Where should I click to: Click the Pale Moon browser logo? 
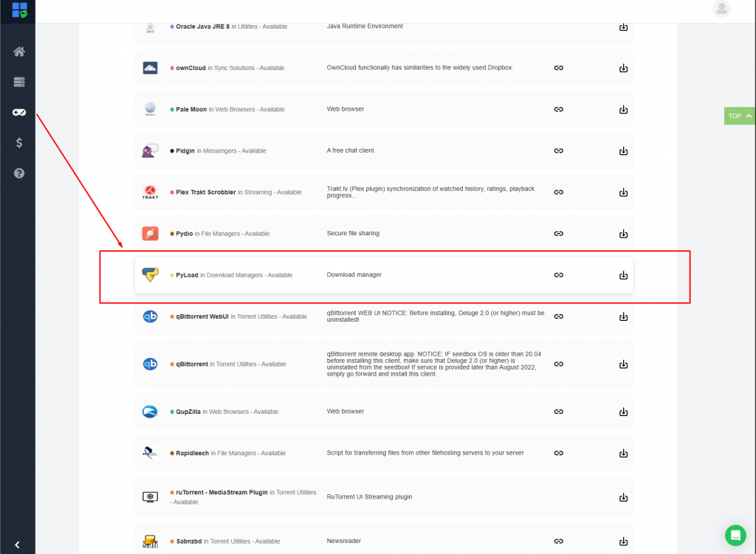(x=150, y=109)
